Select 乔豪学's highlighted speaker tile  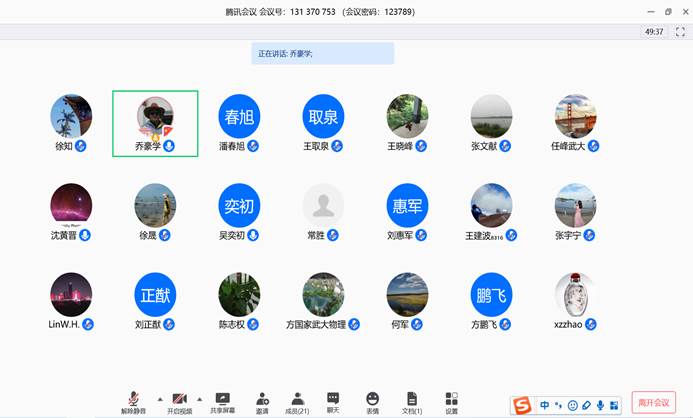point(155,124)
